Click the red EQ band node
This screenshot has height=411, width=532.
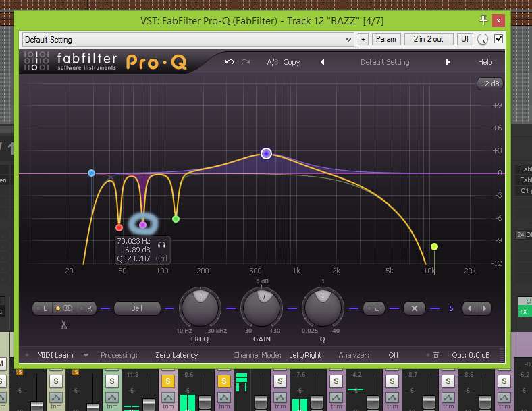click(x=119, y=227)
